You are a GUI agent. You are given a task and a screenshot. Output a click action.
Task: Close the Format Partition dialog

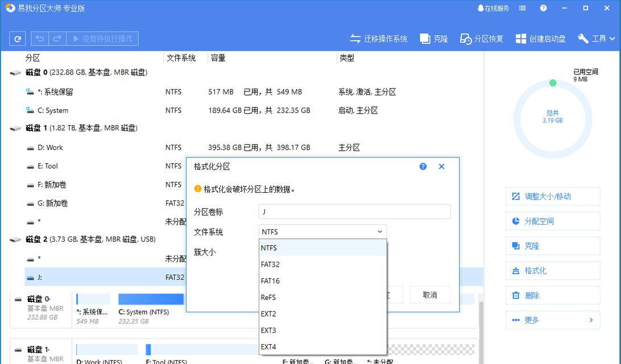coord(442,166)
